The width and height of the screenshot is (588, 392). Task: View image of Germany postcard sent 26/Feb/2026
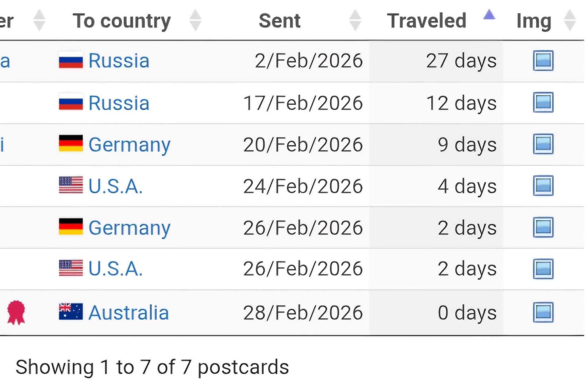[x=543, y=227]
